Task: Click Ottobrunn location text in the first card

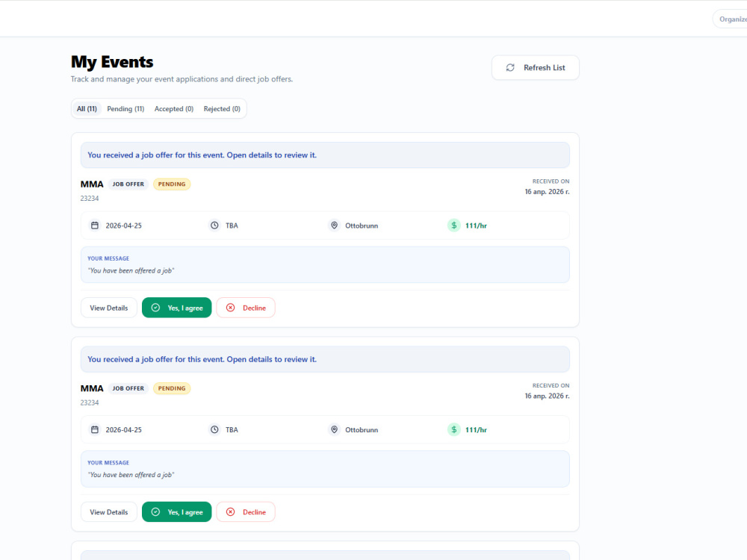Action: coord(362,225)
